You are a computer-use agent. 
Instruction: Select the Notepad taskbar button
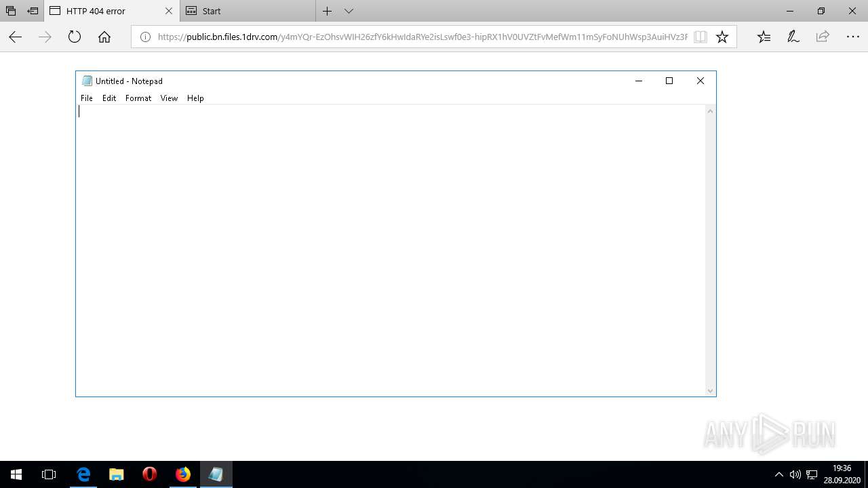pos(216,474)
